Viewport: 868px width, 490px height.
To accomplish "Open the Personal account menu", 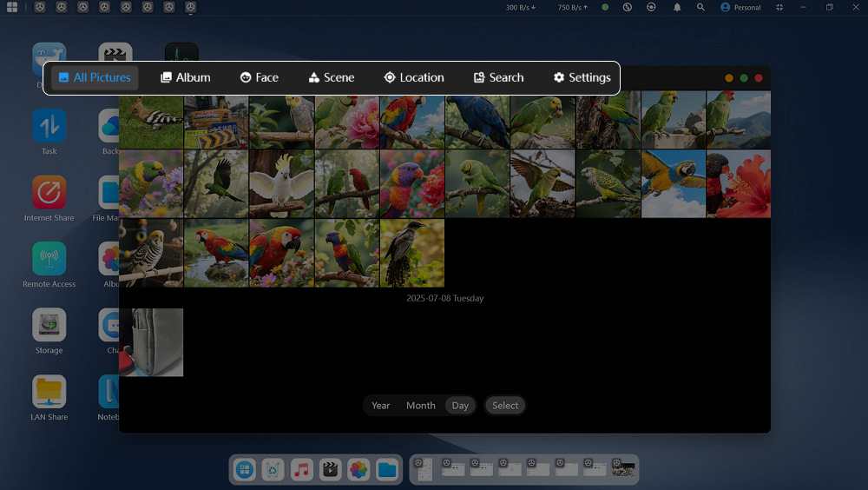I will click(740, 7).
